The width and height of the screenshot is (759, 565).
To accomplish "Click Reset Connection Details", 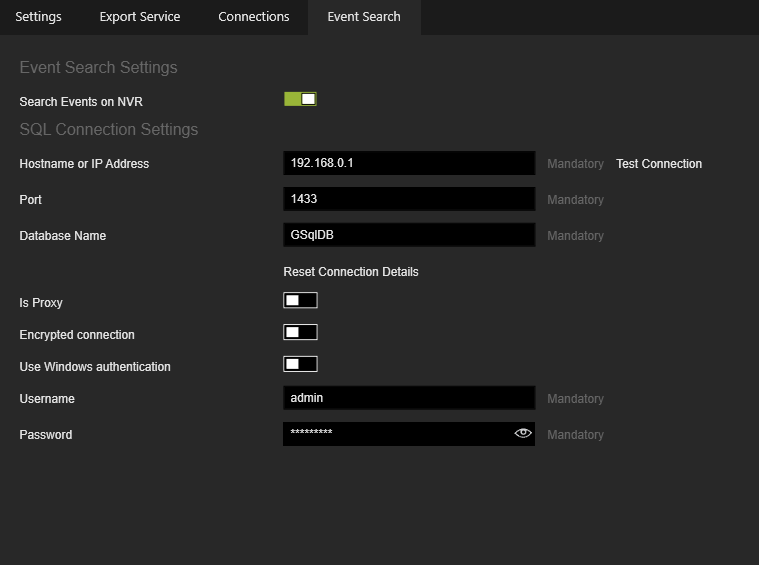I will (x=351, y=272).
